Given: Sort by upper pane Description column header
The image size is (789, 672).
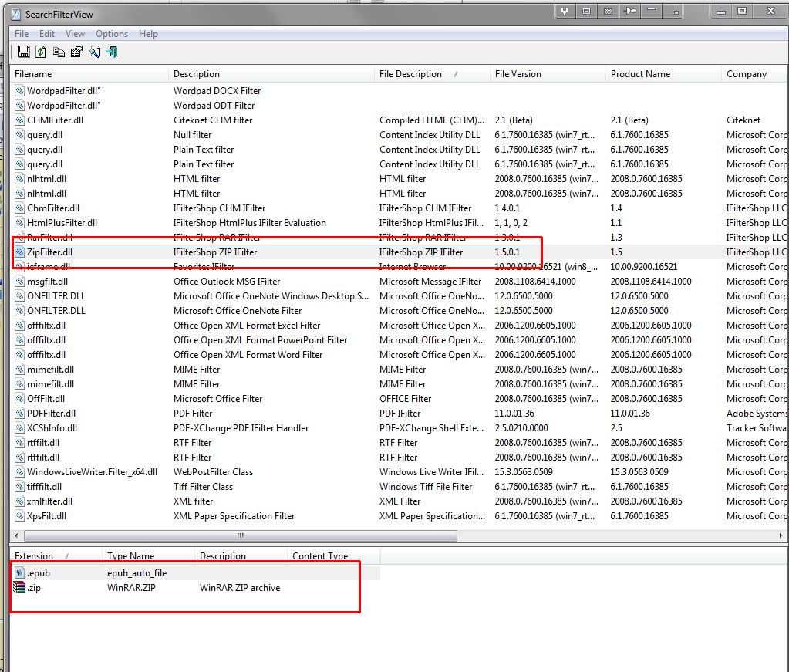Looking at the screenshot, I should (x=271, y=74).
